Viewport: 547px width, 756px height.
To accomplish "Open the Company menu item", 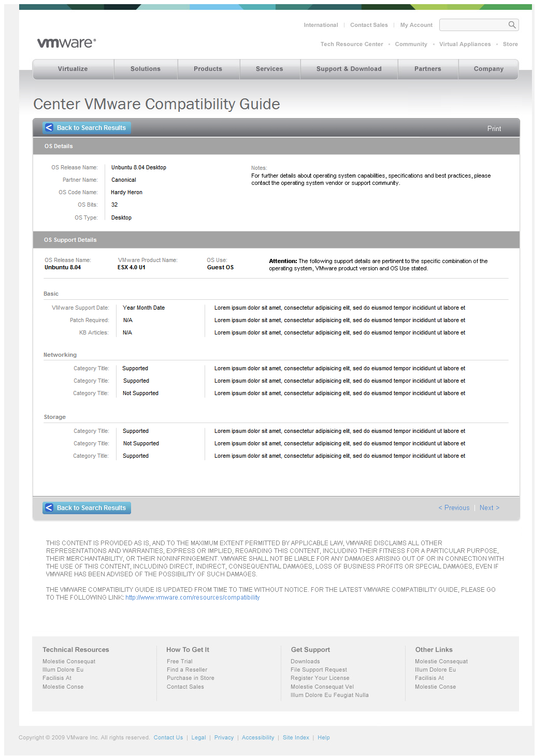I will coord(488,69).
